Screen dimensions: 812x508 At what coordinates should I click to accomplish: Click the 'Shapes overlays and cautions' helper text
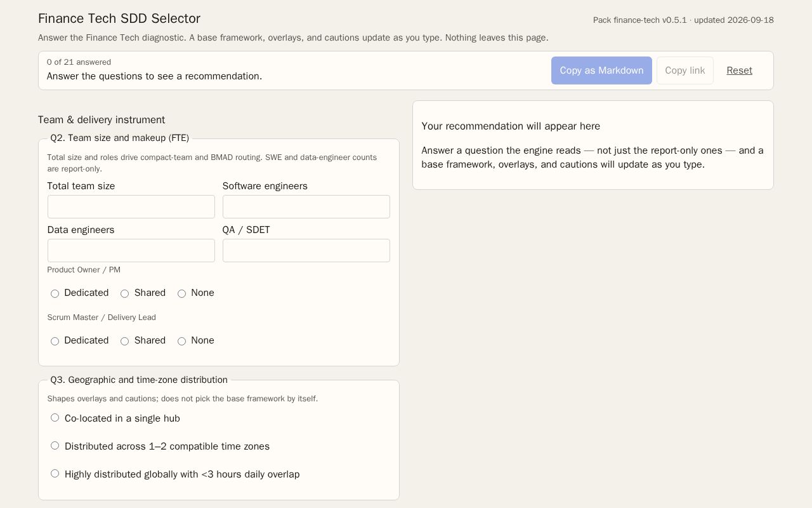(183, 399)
